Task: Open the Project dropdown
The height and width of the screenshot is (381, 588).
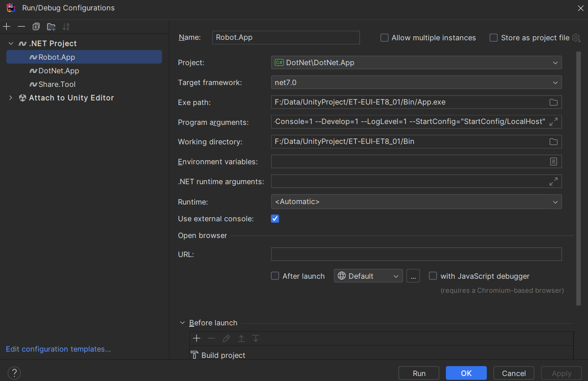Action: click(416, 62)
